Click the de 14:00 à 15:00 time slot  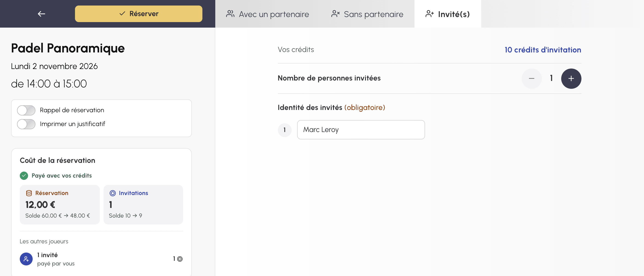point(49,83)
